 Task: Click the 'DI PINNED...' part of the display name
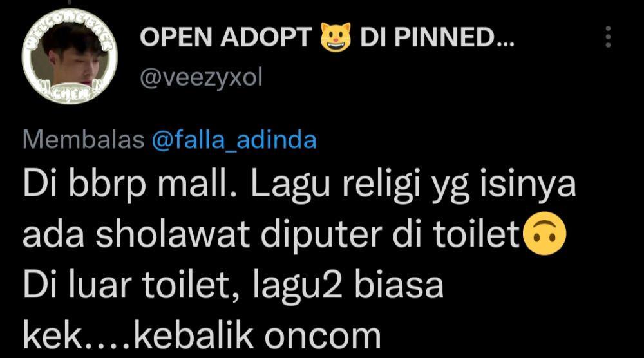click(437, 37)
